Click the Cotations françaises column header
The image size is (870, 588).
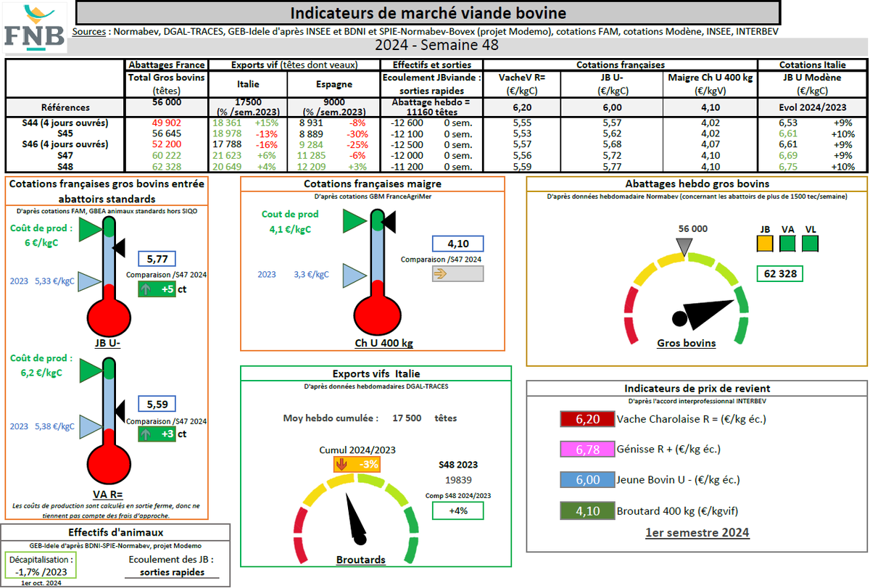click(621, 65)
